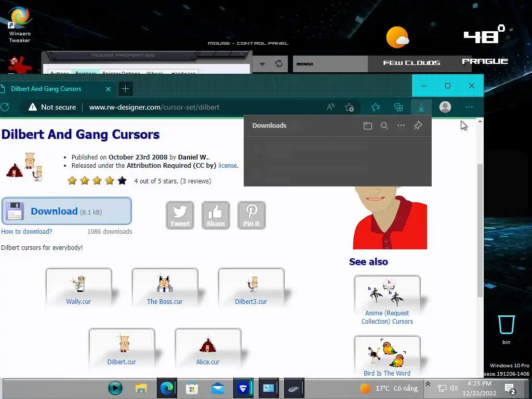The width and height of the screenshot is (532, 399).
Task: Click the fifth dark rating star
Action: [122, 180]
